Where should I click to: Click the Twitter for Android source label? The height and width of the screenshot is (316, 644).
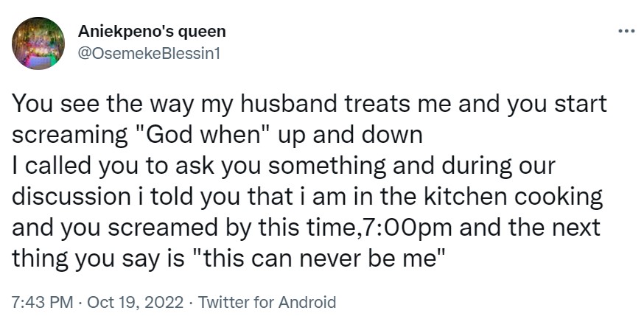[267, 301]
